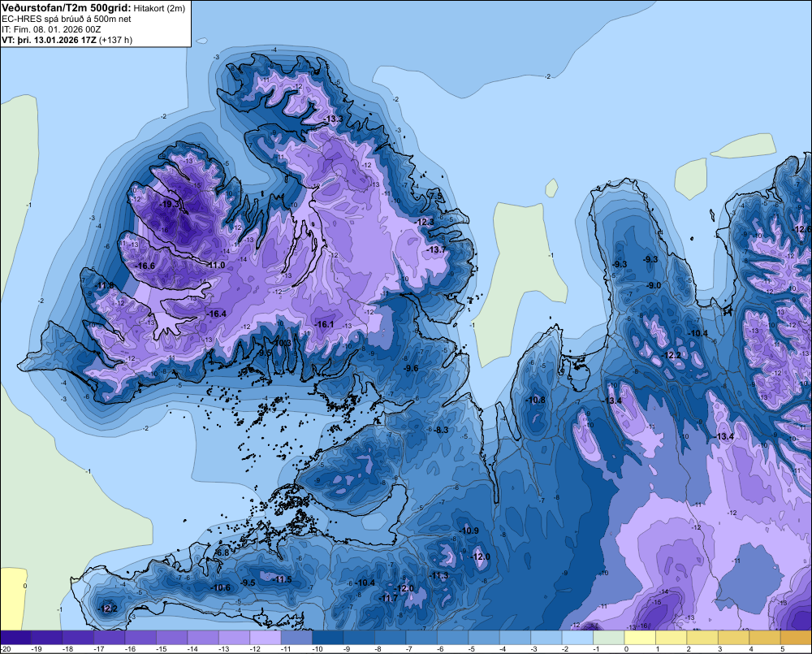Select the -8.3 temperature reading
Viewport: 812px width, 654px height.
[441, 430]
